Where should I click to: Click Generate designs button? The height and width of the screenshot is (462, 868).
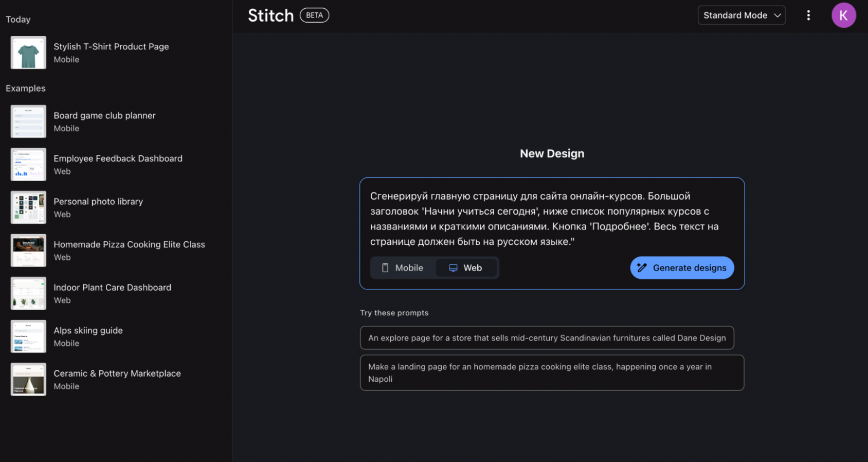pyautogui.click(x=682, y=268)
